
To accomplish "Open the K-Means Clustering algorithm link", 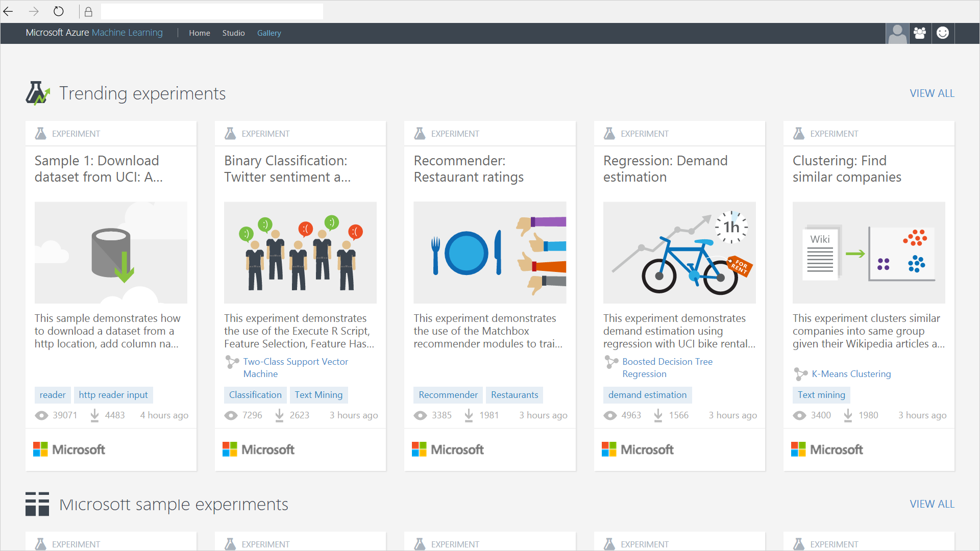I will (x=851, y=374).
